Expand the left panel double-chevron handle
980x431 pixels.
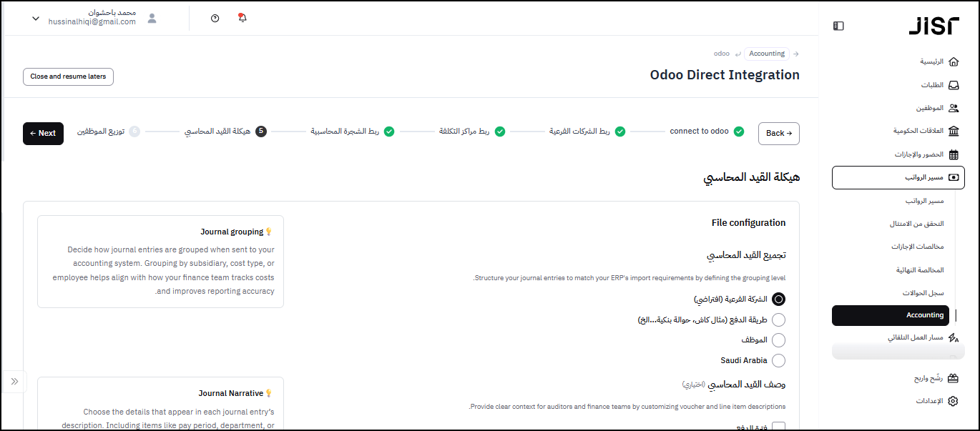(x=14, y=382)
